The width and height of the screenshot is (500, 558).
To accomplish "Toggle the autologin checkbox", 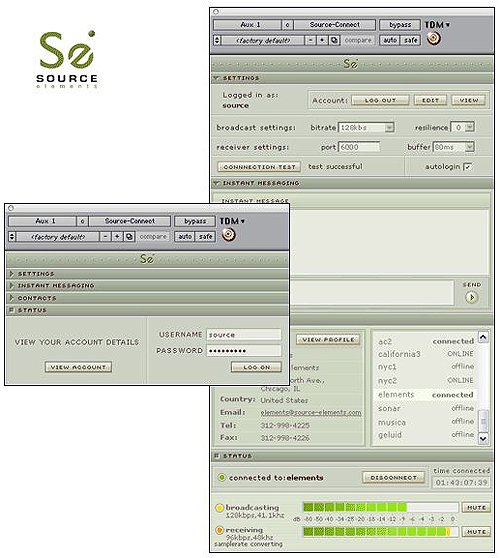I will [x=468, y=166].
